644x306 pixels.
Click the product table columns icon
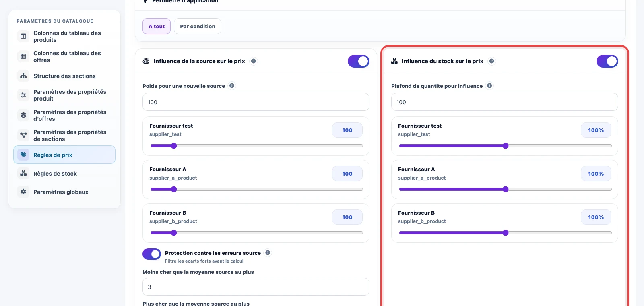23,36
